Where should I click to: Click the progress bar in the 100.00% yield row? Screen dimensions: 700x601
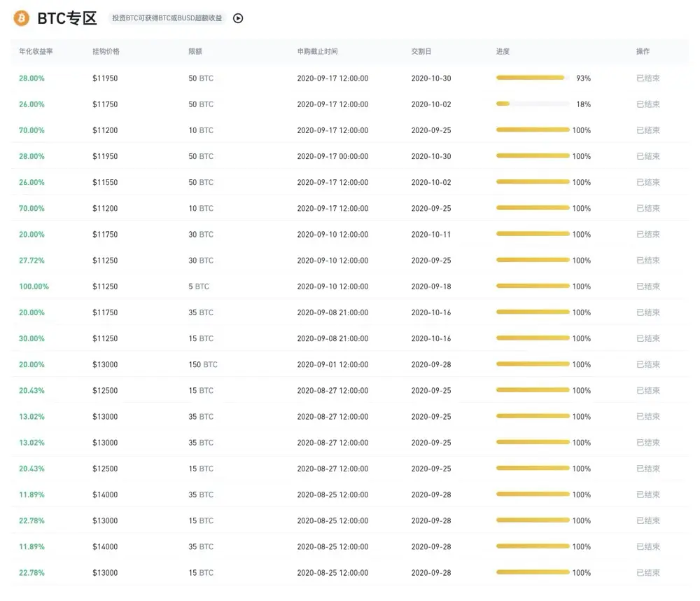[533, 286]
